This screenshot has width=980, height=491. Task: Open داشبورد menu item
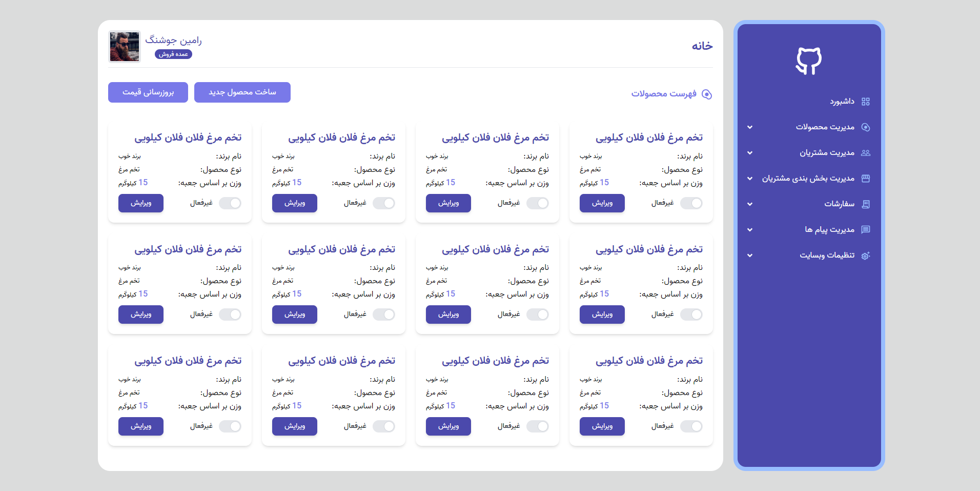point(842,102)
